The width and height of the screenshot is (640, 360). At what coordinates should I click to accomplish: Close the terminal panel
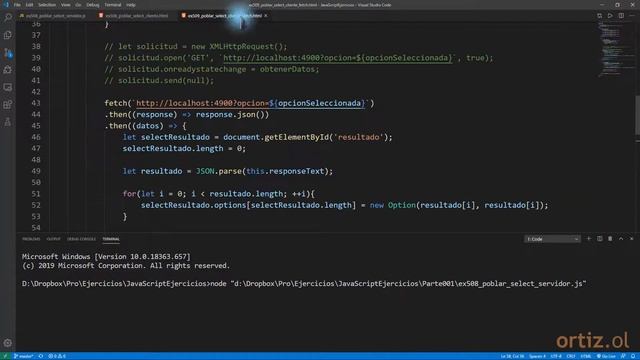pyautogui.click(x=631, y=239)
